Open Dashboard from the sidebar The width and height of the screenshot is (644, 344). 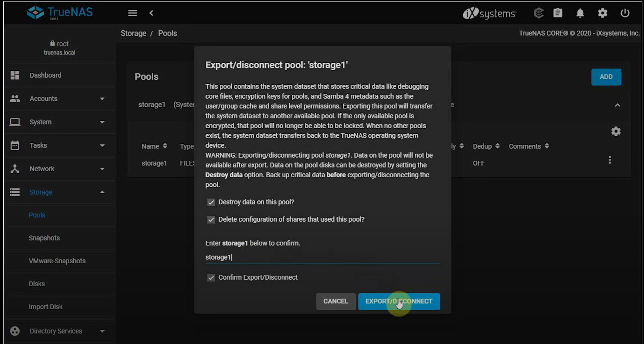point(45,75)
